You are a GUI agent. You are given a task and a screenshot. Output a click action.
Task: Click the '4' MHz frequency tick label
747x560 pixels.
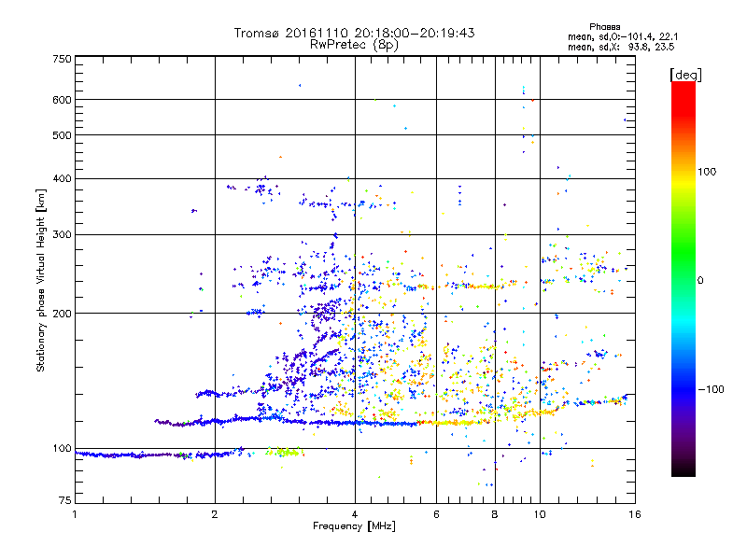[x=355, y=514]
